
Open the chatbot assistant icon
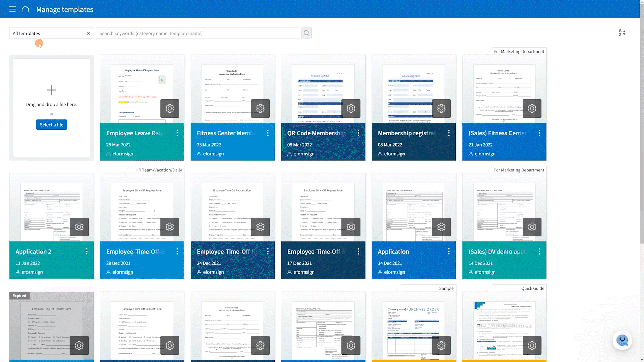pyautogui.click(x=622, y=340)
